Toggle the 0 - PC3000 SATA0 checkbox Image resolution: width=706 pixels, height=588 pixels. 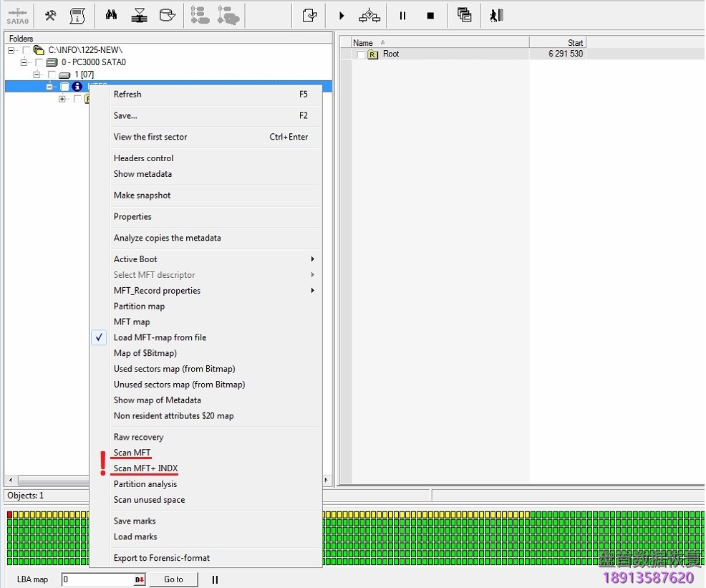pos(39,62)
